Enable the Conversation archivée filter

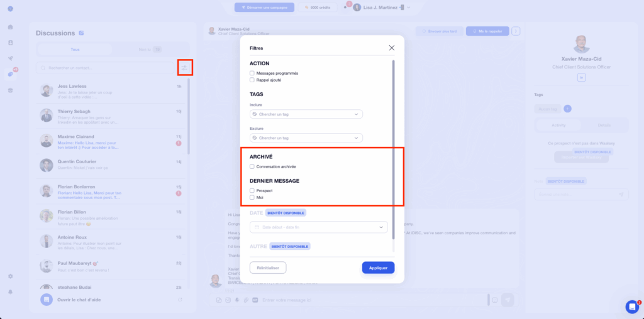point(252,166)
